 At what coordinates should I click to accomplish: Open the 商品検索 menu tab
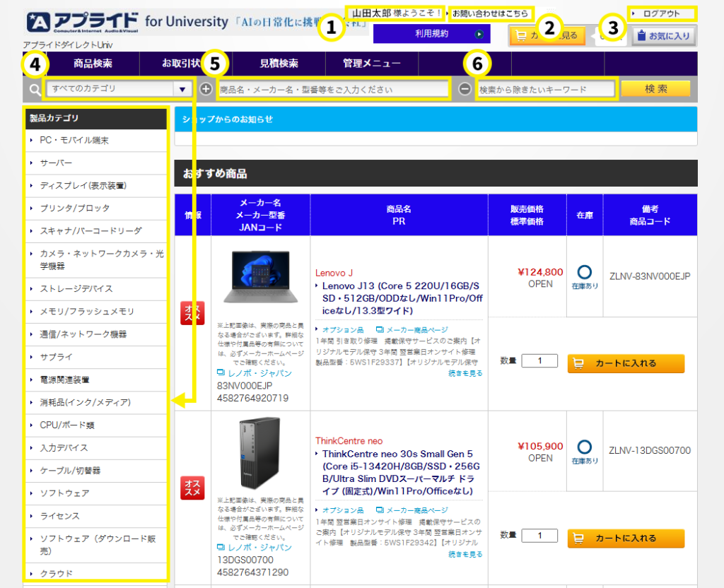pyautogui.click(x=93, y=64)
